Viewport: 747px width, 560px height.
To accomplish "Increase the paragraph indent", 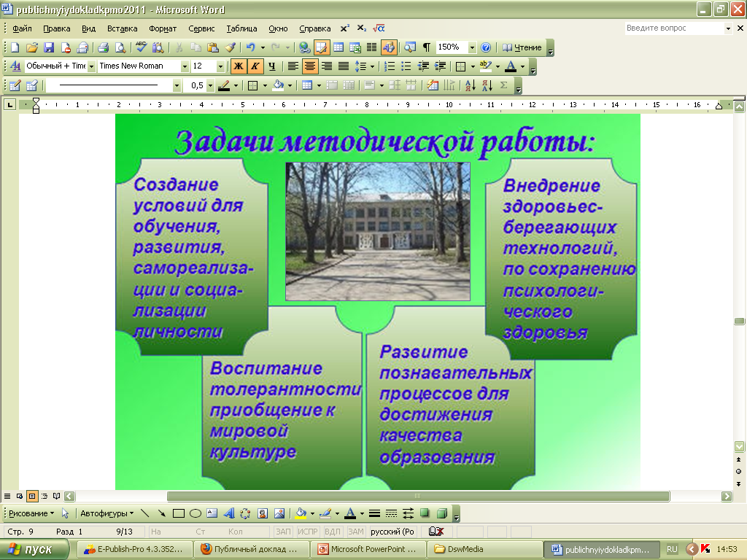I will 440,66.
